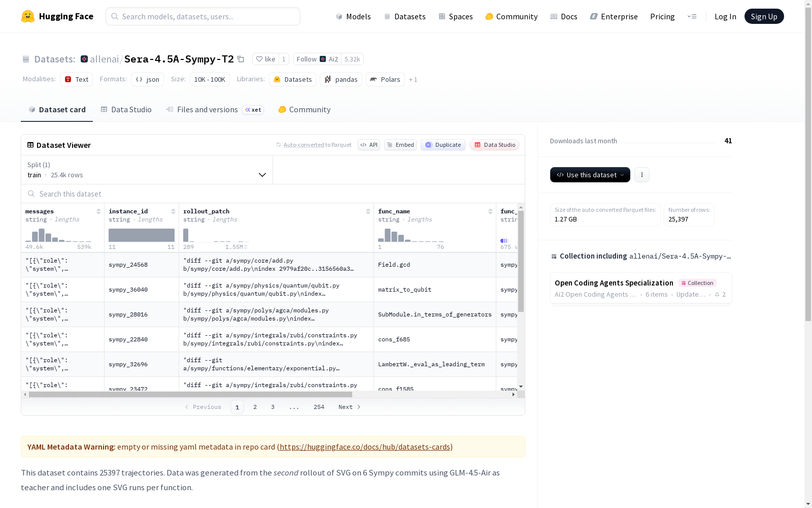Viewport: 812px width, 508px height.
Task: Click the table's vertical scrollbar
Action: 521,262
